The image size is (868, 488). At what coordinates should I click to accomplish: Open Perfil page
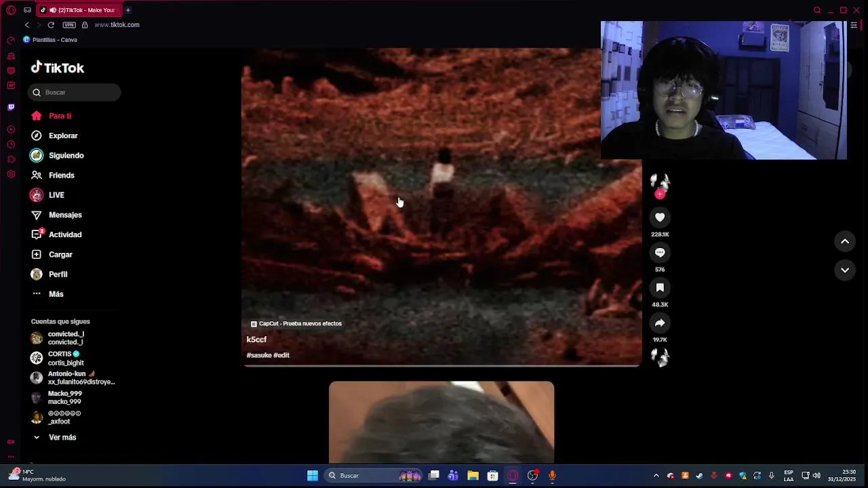(49, 274)
